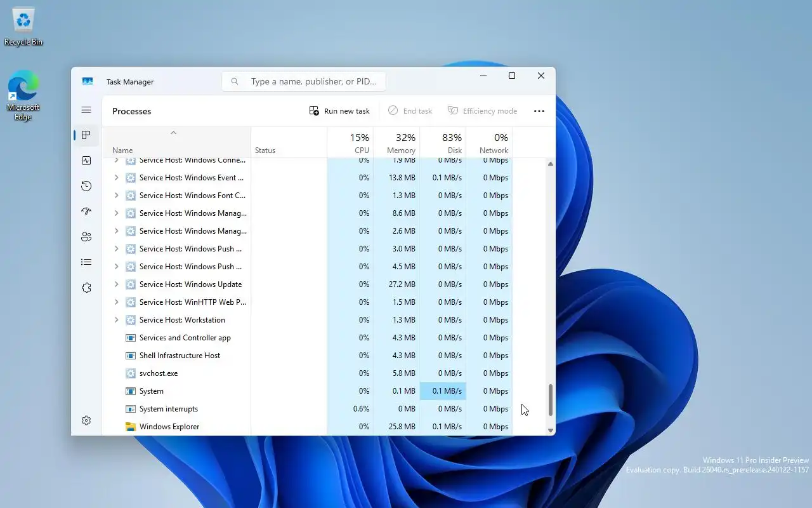Select Service Host: Workstation name text
The height and width of the screenshot is (508, 812).
click(x=182, y=320)
